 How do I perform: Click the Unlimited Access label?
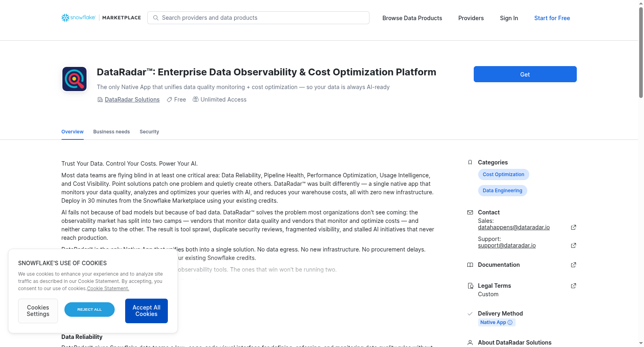pyautogui.click(x=223, y=100)
